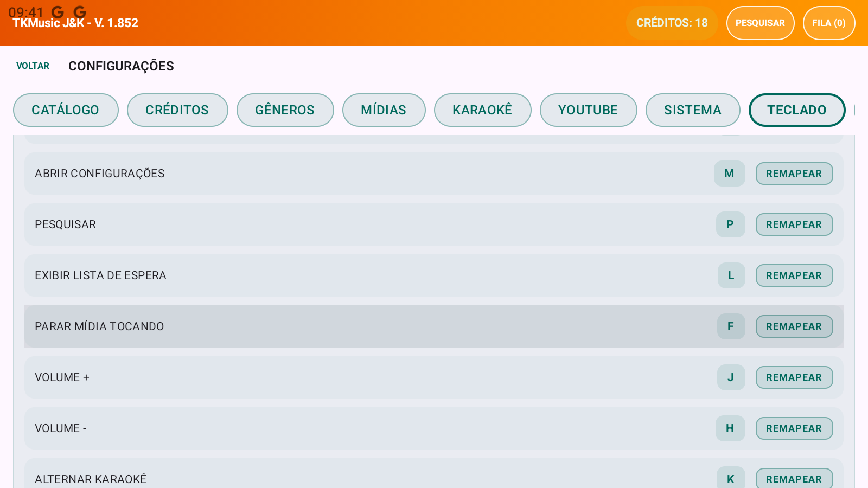Click the CRÉDITOS: 18 indicator
This screenshot has width=868, height=488.
(x=672, y=23)
